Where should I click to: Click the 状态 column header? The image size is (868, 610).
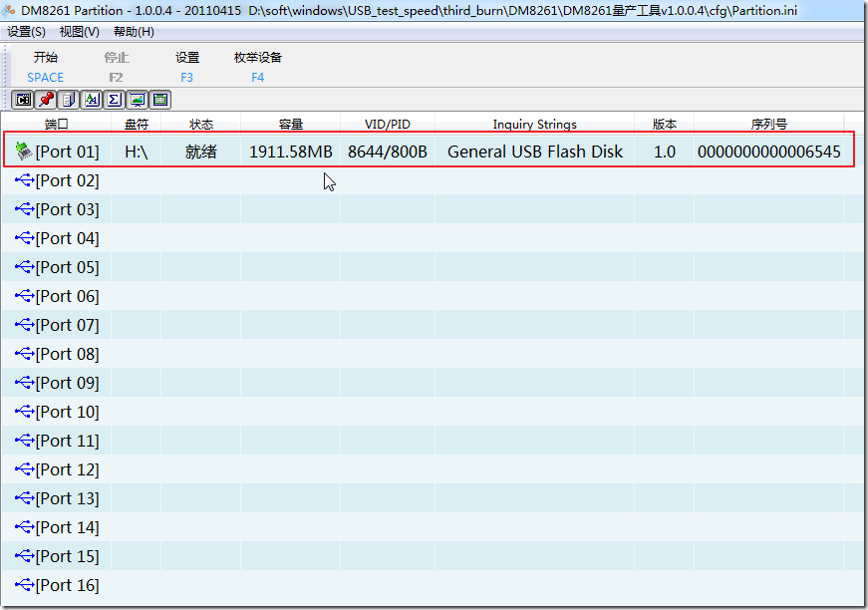click(x=201, y=124)
